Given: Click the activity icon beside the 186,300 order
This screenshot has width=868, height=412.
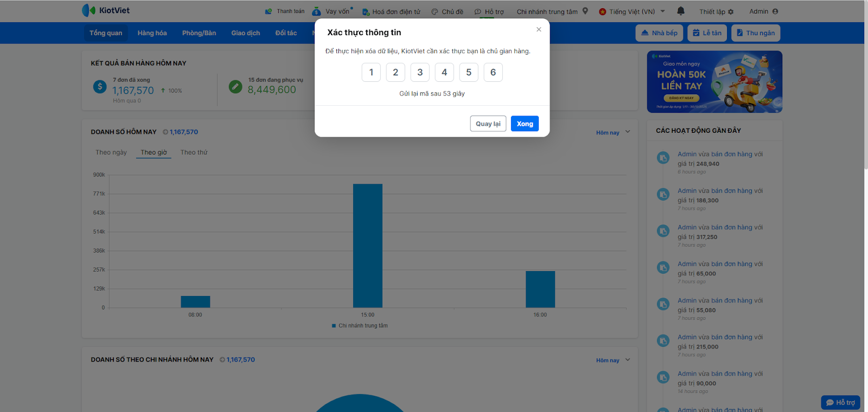Looking at the screenshot, I should click(663, 194).
